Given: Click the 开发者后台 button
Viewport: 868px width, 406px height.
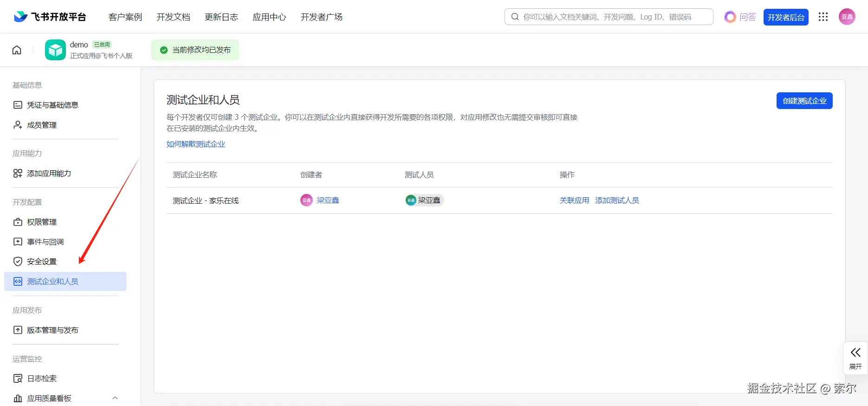Looking at the screenshot, I should pyautogui.click(x=786, y=17).
